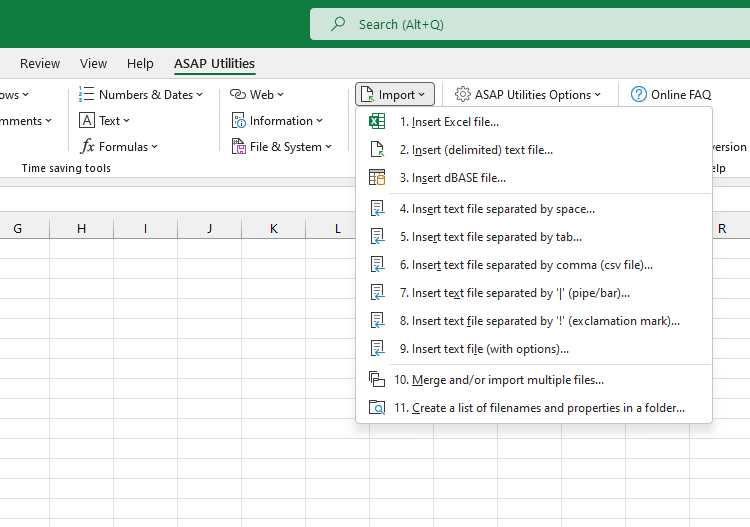
Task: Click the merge multiple files icon
Action: [377, 380]
